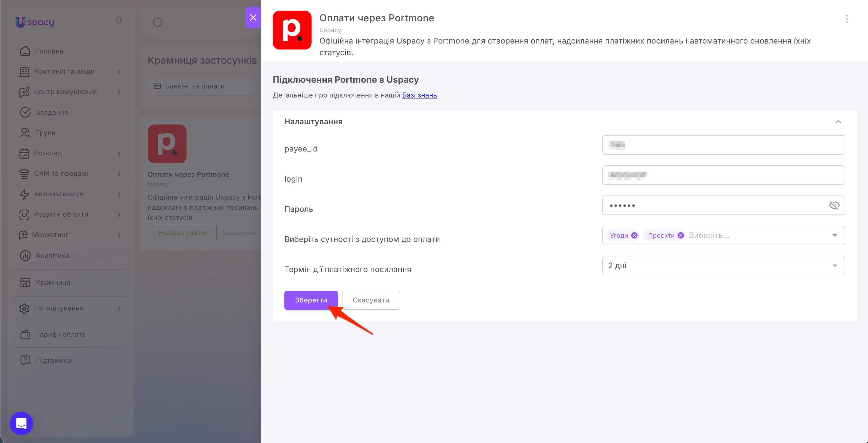Expand Маркетинг chevron

pyautogui.click(x=119, y=235)
